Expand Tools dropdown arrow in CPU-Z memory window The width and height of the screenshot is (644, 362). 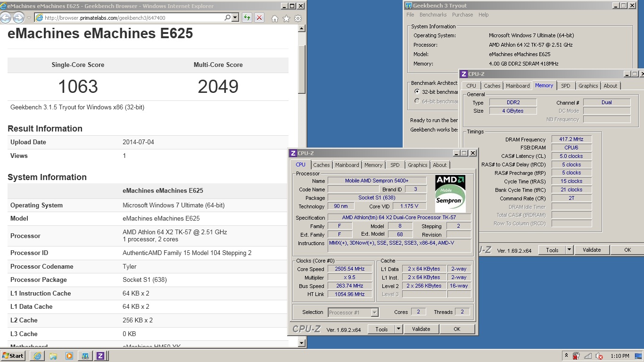click(x=569, y=250)
